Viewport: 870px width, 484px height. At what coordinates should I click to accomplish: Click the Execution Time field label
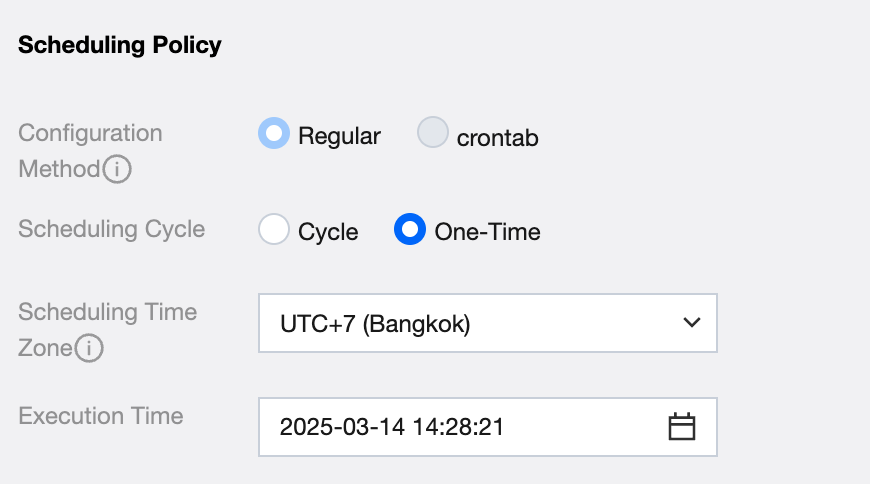coord(101,415)
